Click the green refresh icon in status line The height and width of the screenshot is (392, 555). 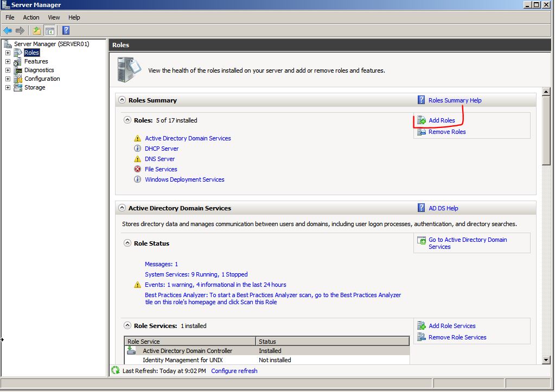[x=116, y=370]
